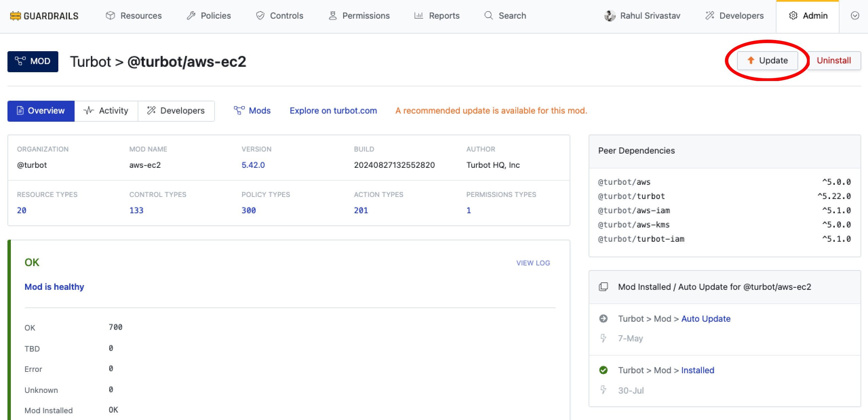Follow the Explore on turbot.com link
This screenshot has width=868, height=420.
[333, 111]
